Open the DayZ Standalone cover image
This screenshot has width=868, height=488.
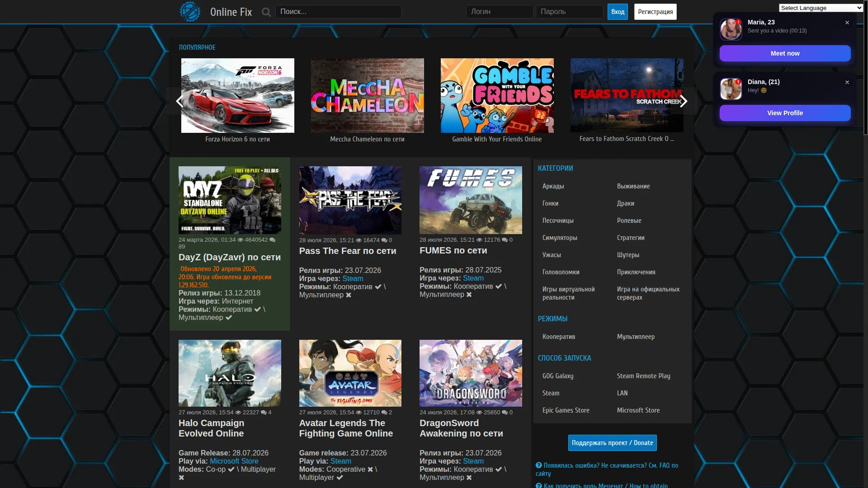(230, 200)
